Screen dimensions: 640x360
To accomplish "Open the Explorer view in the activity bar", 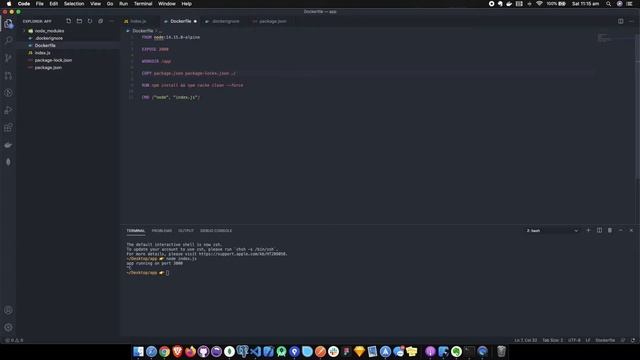I will tap(8, 24).
